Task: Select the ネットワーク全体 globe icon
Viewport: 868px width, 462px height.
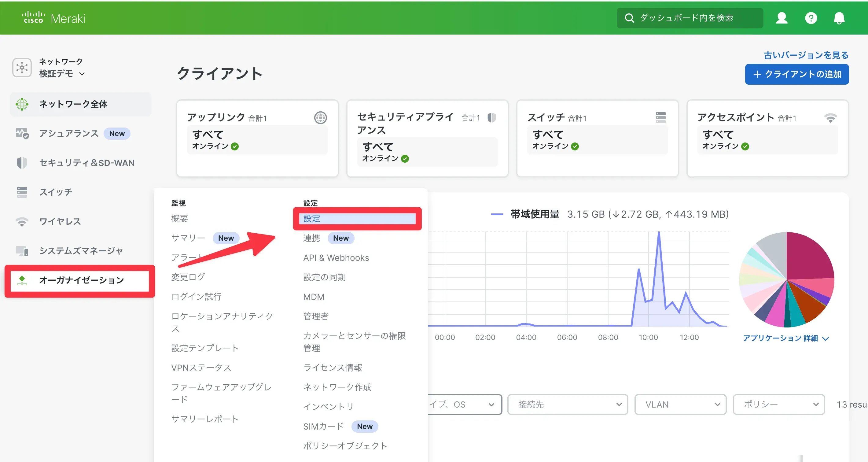Action: (x=22, y=104)
